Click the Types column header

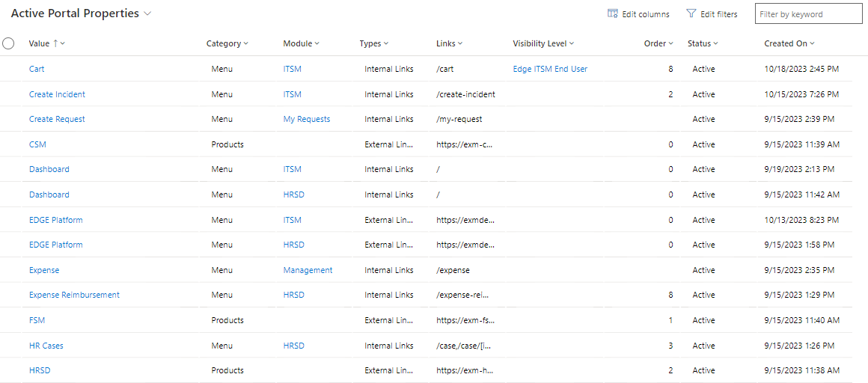(x=373, y=43)
